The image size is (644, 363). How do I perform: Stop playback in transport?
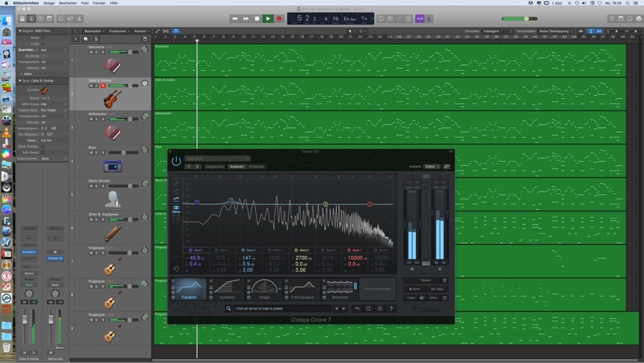[257, 19]
